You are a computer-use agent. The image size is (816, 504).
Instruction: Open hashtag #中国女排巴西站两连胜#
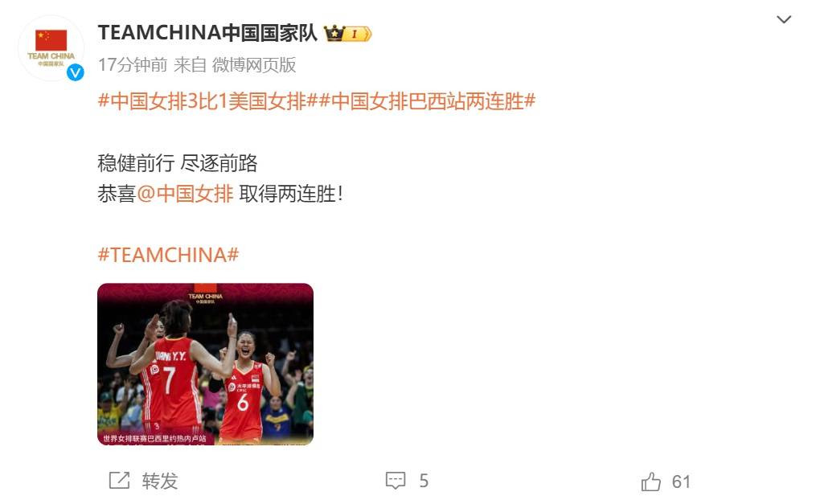(x=427, y=101)
